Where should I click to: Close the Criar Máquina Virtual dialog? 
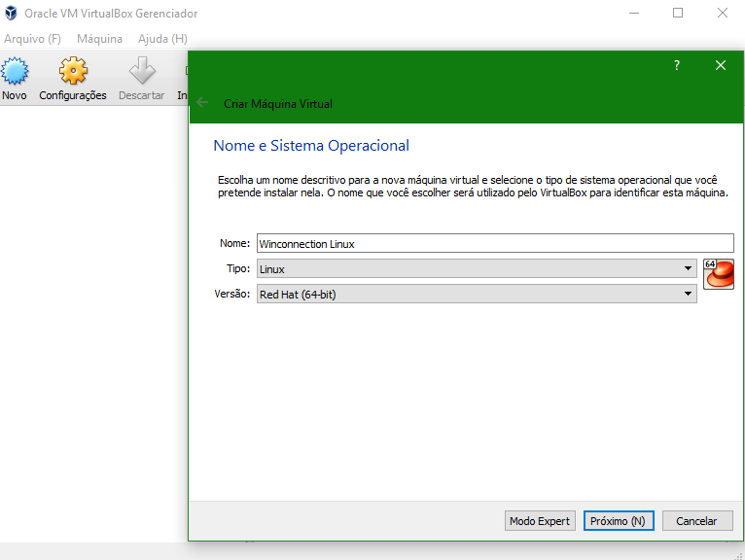721,65
